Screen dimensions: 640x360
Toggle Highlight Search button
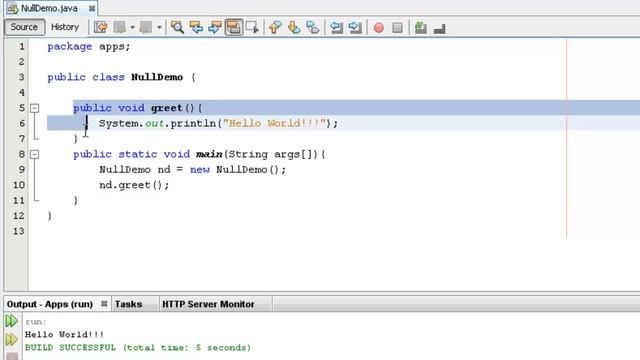pyautogui.click(x=233, y=27)
